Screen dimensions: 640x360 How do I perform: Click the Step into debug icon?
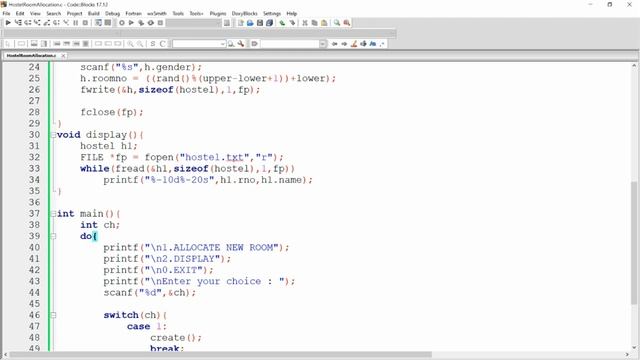[x=37, y=23]
